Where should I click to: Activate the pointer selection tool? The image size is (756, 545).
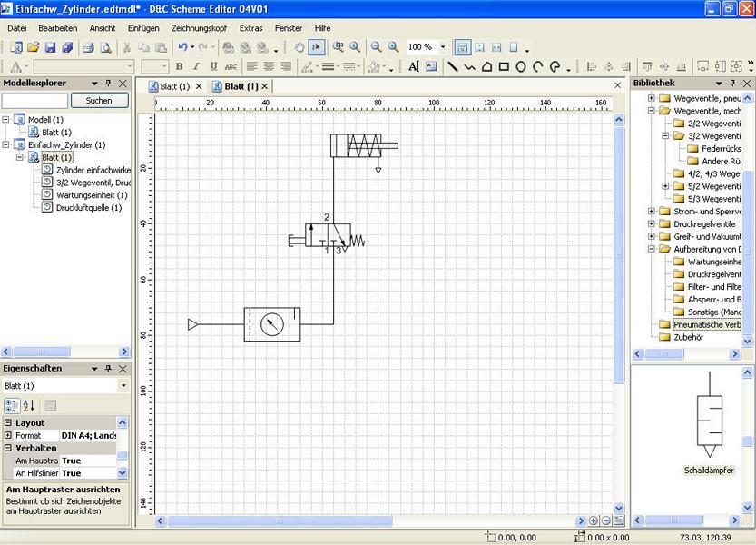(316, 47)
